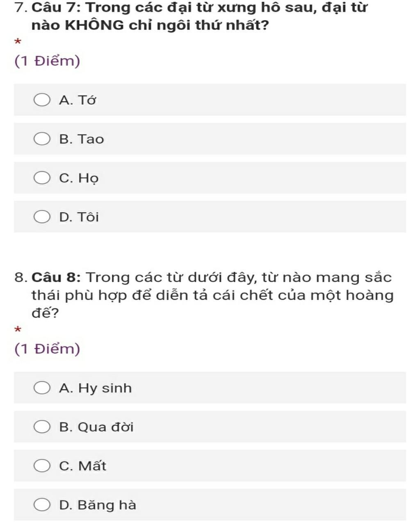Mark the 'C. Mất' radio button
The height and width of the screenshot is (525, 420).
(x=42, y=466)
